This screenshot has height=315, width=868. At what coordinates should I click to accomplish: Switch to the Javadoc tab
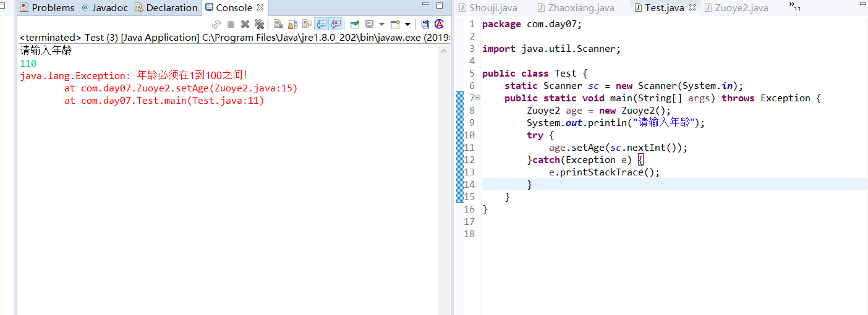(104, 7)
